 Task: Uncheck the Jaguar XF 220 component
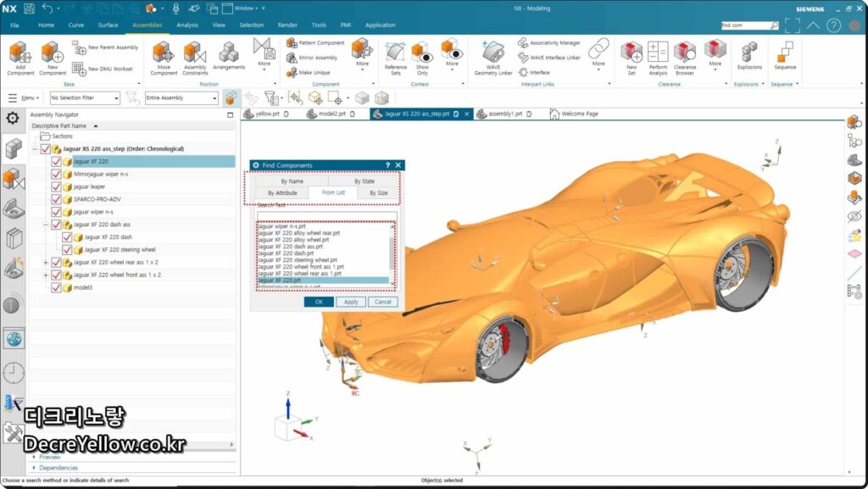[56, 162]
